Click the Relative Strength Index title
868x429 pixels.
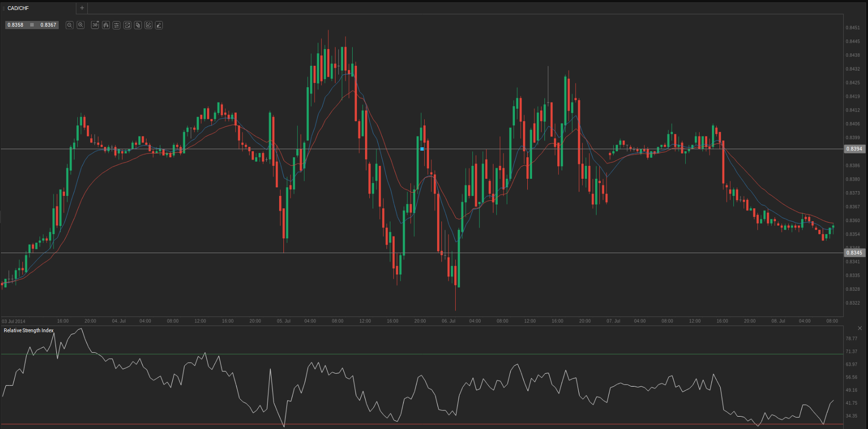29,330
